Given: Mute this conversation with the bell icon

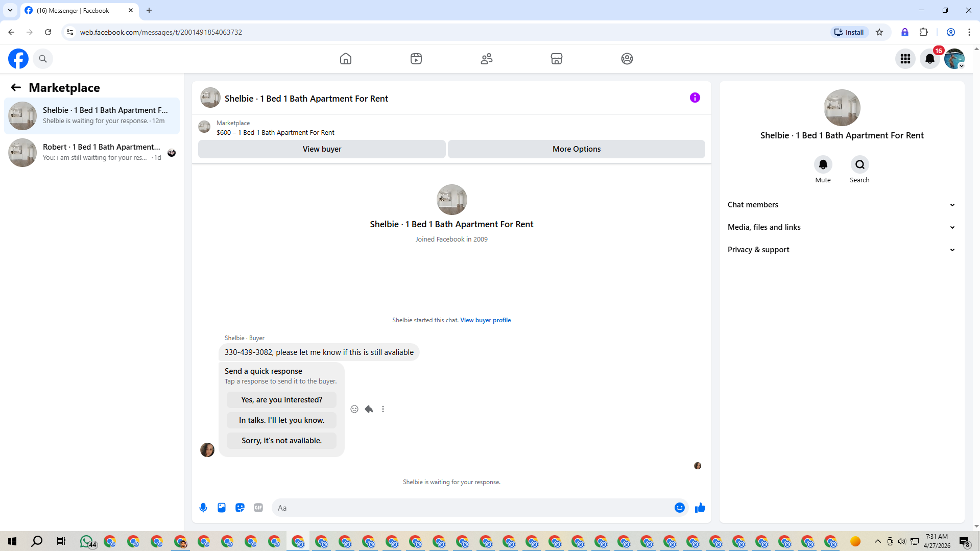Looking at the screenshot, I should pos(823,164).
